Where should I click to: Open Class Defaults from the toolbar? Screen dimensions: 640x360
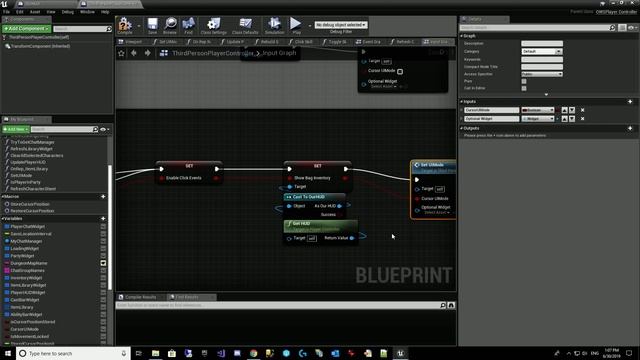(x=245, y=25)
